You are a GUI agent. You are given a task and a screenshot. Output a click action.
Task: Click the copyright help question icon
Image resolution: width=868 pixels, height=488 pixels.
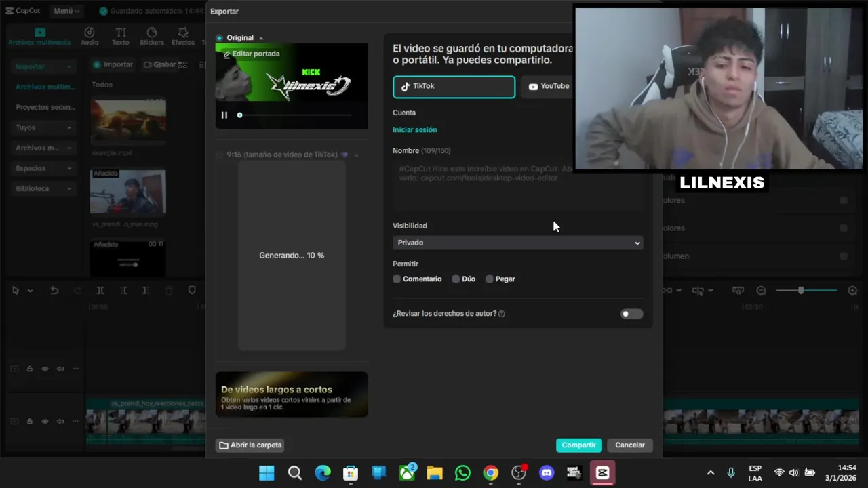click(502, 314)
